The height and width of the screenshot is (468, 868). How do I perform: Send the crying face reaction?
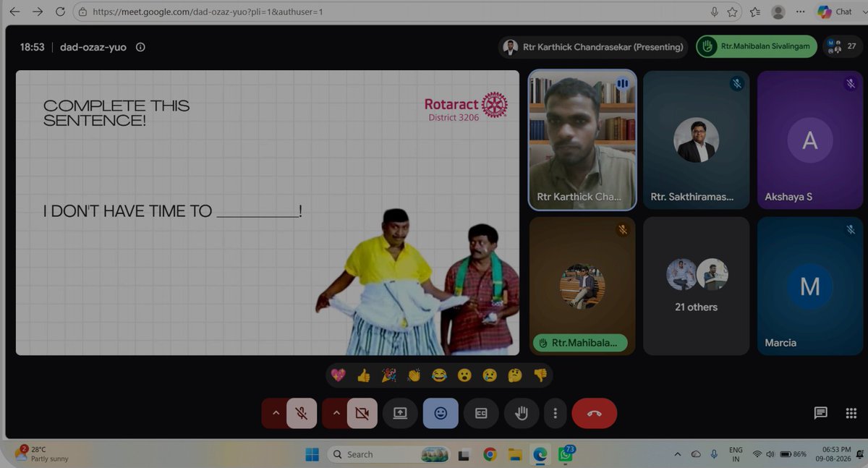[490, 375]
